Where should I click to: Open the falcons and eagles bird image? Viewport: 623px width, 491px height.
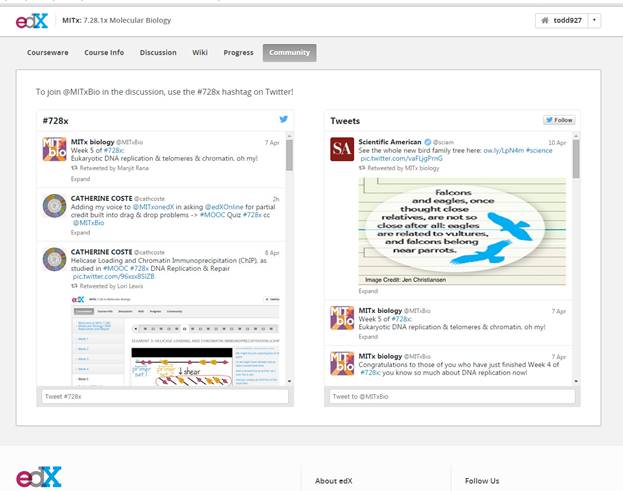coord(462,231)
